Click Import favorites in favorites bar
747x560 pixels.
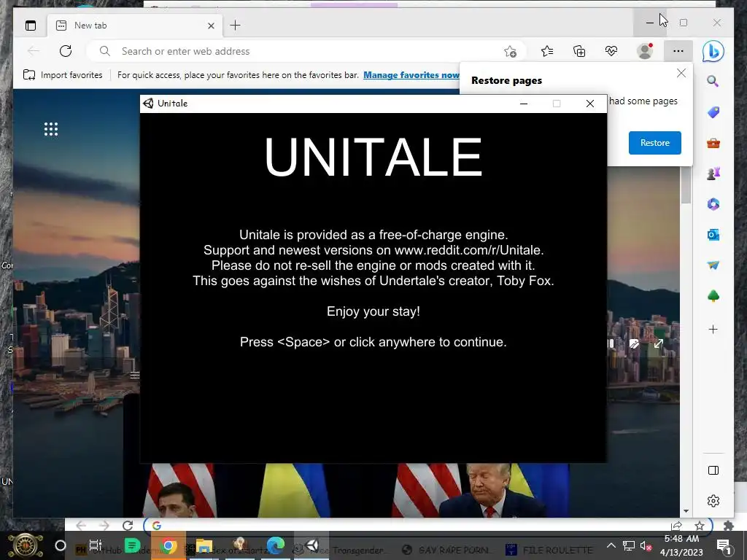[63, 75]
